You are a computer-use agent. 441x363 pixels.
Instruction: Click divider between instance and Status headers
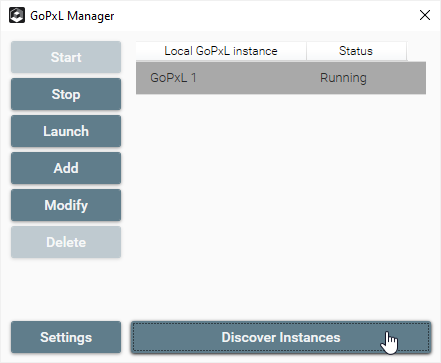306,51
